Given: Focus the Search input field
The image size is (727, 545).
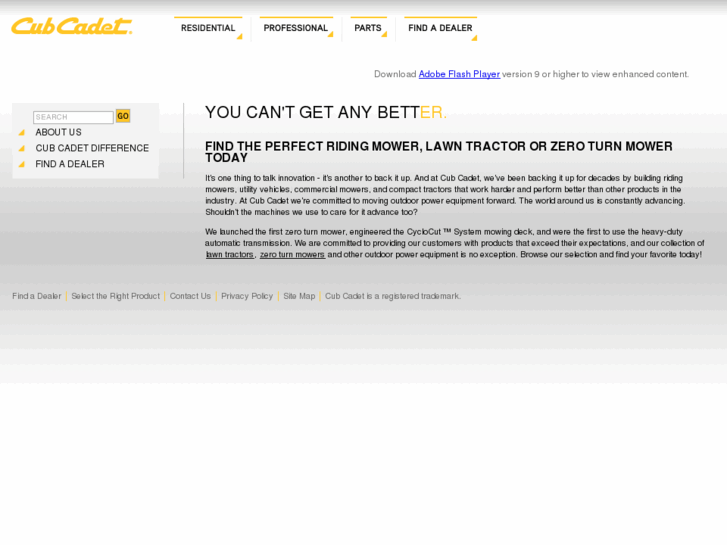Looking at the screenshot, I should 73,117.
